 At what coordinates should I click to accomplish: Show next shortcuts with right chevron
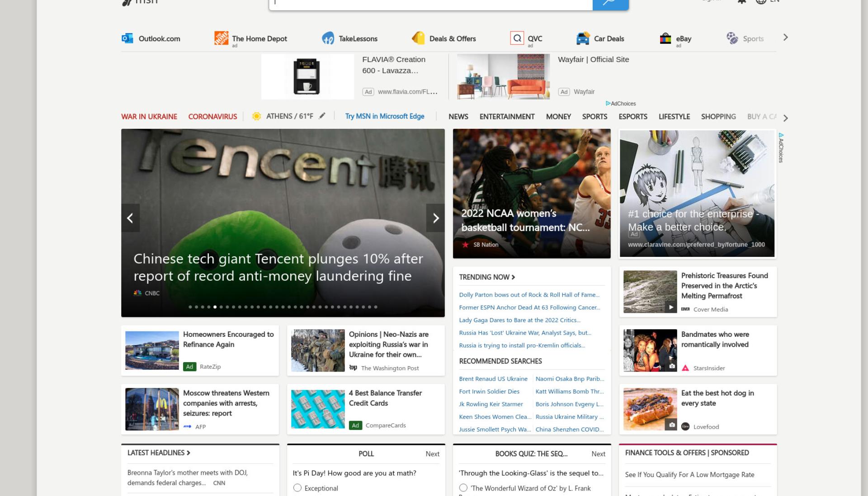(x=785, y=38)
